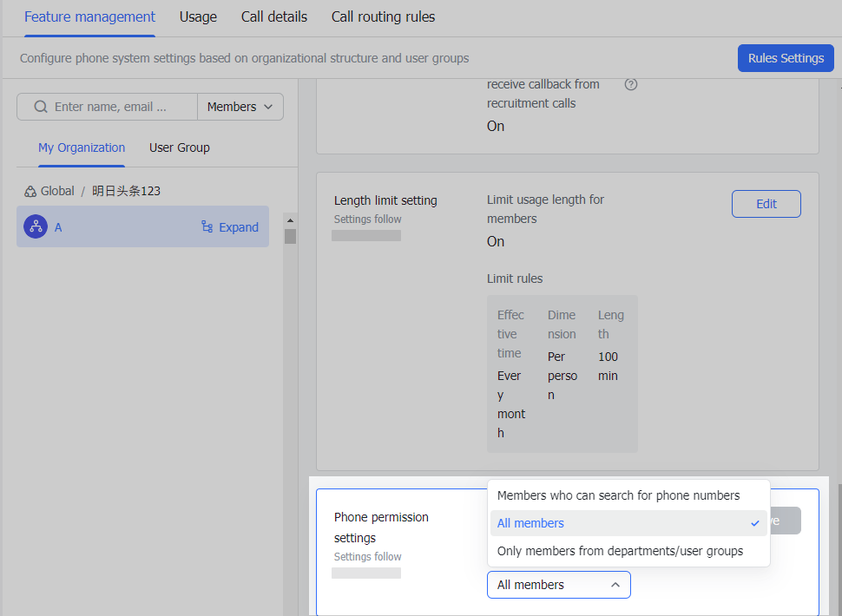Expand department A in the organization tree
The height and width of the screenshot is (616, 842).
tap(229, 226)
